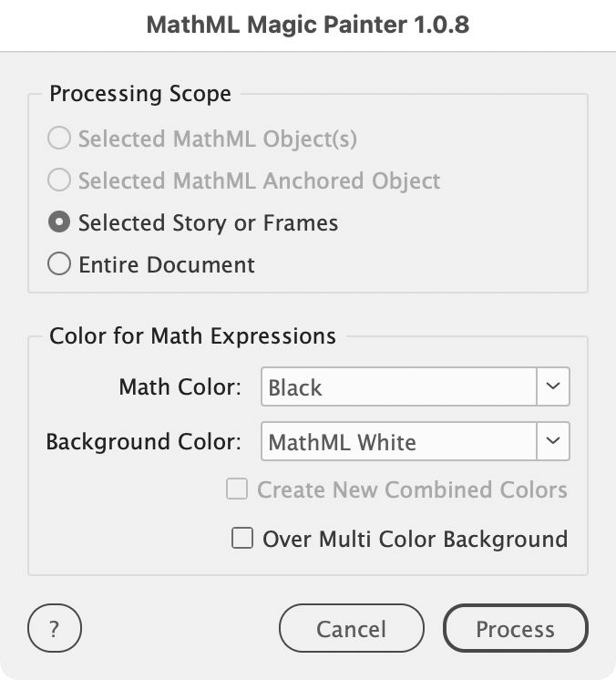
Task: Click the 'Selected Story or Frames' label text
Action: point(208,222)
